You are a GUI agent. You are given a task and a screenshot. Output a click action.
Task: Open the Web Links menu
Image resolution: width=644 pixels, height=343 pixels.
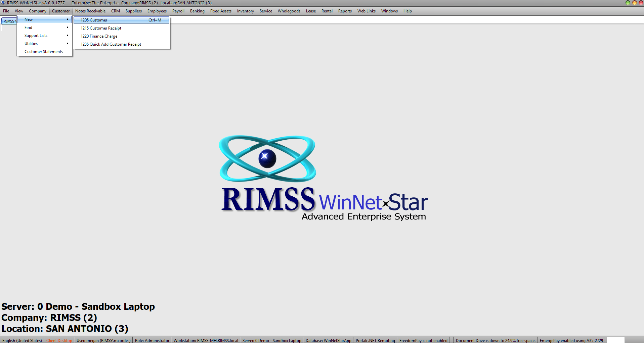pos(367,11)
